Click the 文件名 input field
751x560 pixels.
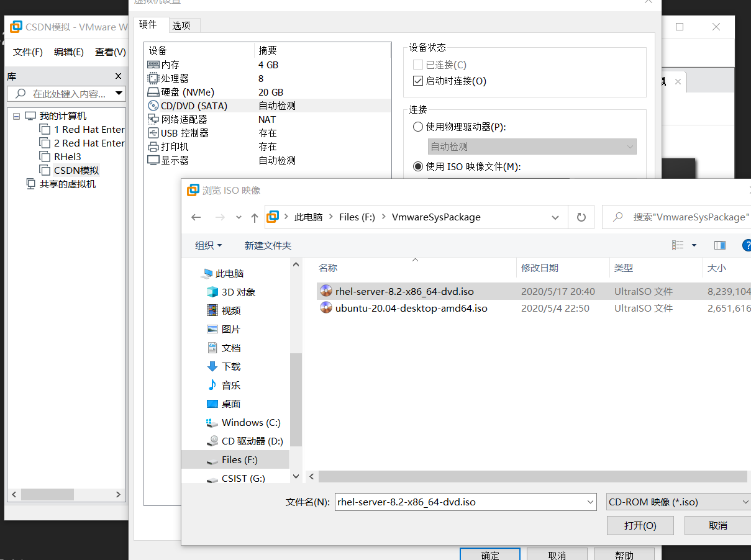pyautogui.click(x=460, y=502)
